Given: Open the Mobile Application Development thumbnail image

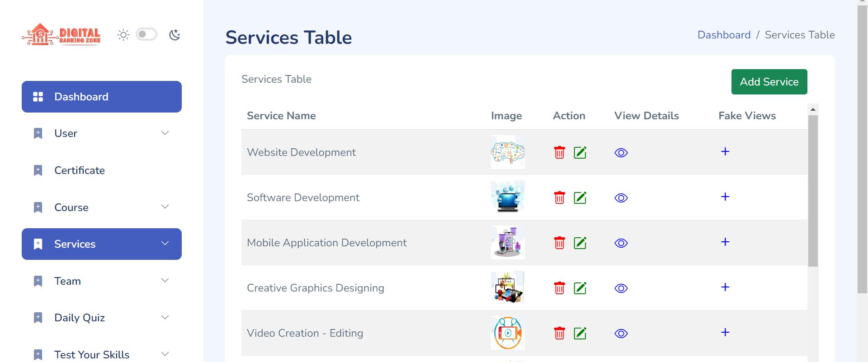Looking at the screenshot, I should pos(508,243).
